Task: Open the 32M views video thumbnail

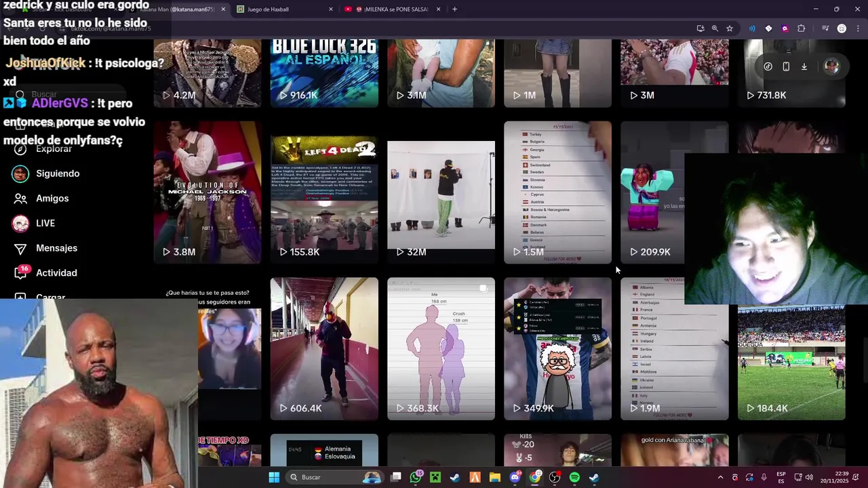Action: click(441, 192)
